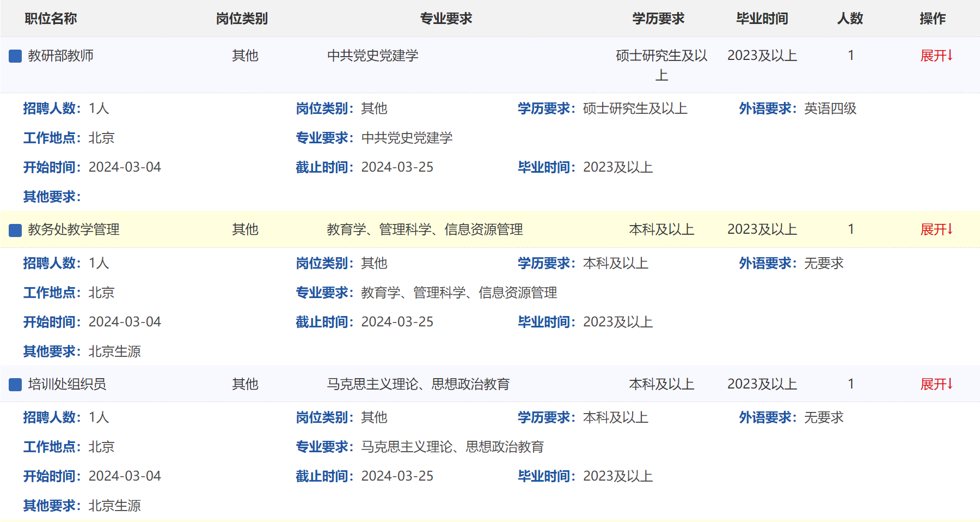The image size is (980, 522).
Task: Open the 教务处教学管理 position title
Action: coord(73,229)
